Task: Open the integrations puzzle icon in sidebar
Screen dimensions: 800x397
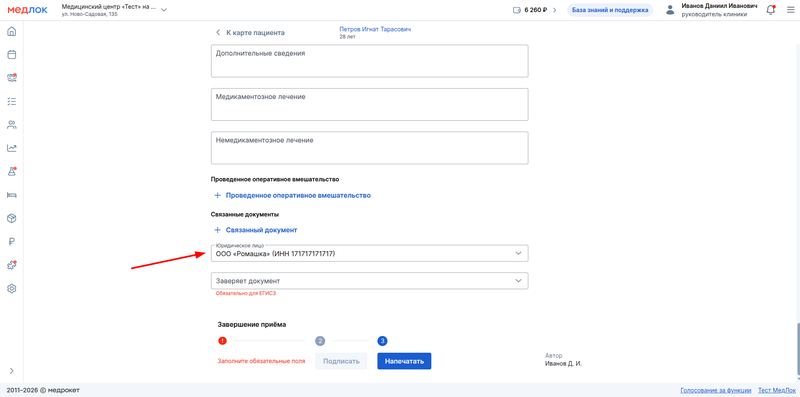Action: click(x=11, y=265)
